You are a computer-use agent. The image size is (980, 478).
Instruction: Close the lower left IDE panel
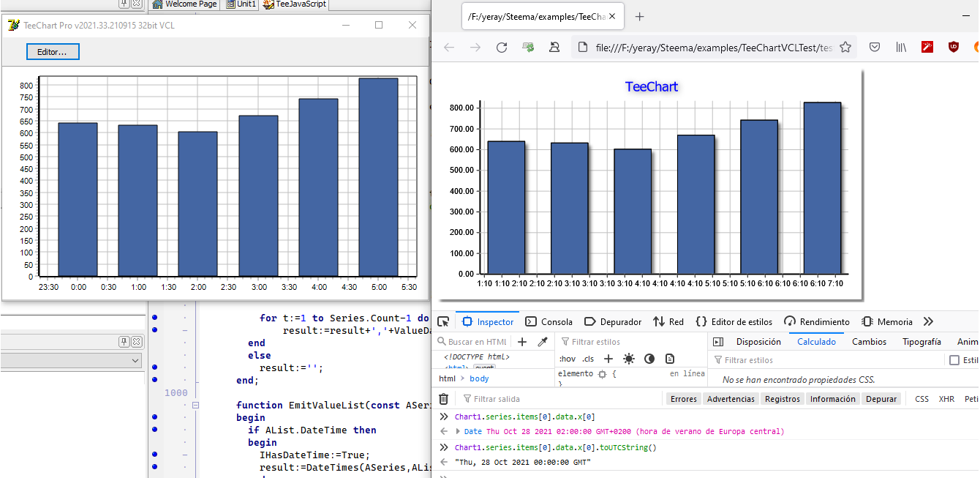[136, 342]
